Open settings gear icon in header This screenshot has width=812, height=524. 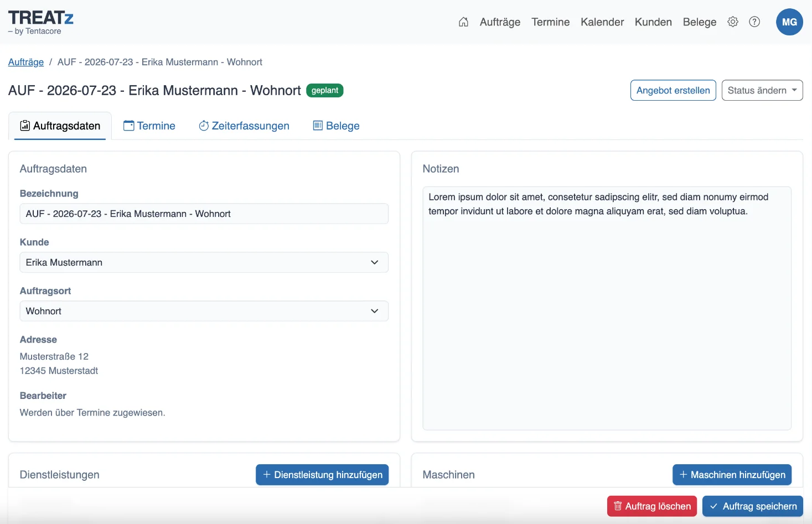tap(733, 22)
